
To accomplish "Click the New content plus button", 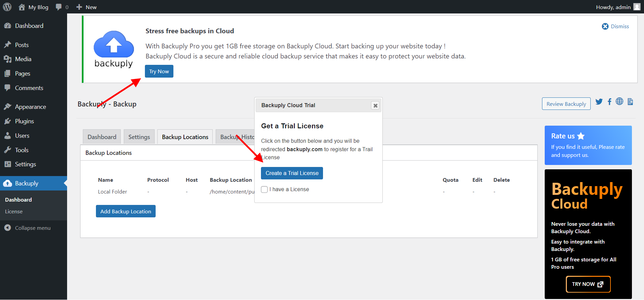I will click(x=87, y=7).
